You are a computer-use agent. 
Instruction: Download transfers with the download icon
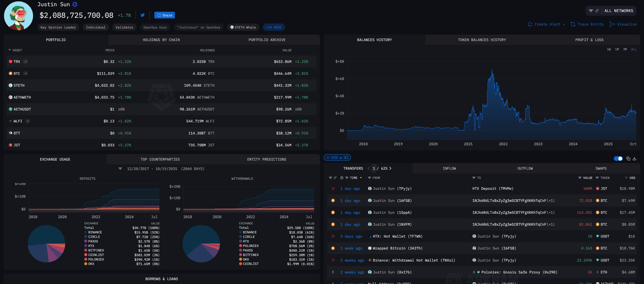pyautogui.click(x=634, y=159)
